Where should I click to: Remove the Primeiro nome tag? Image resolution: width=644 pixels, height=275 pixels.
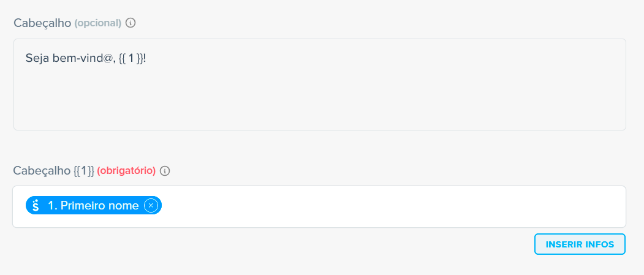click(151, 205)
